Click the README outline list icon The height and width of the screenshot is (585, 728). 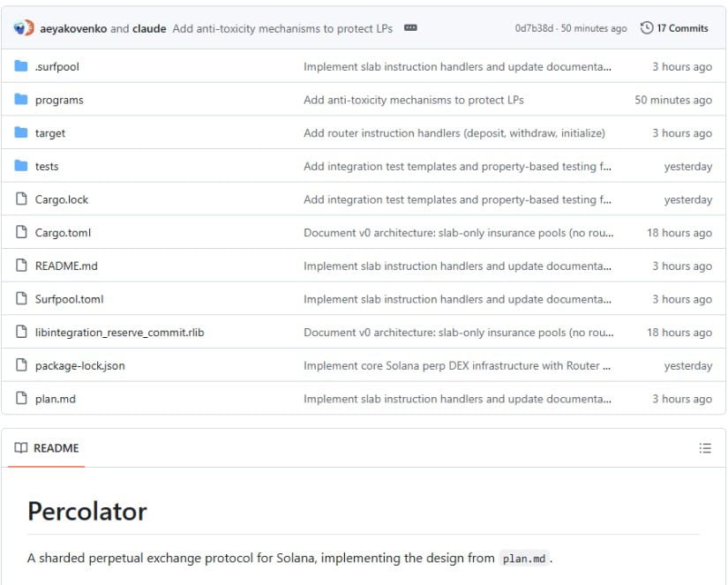[704, 448]
